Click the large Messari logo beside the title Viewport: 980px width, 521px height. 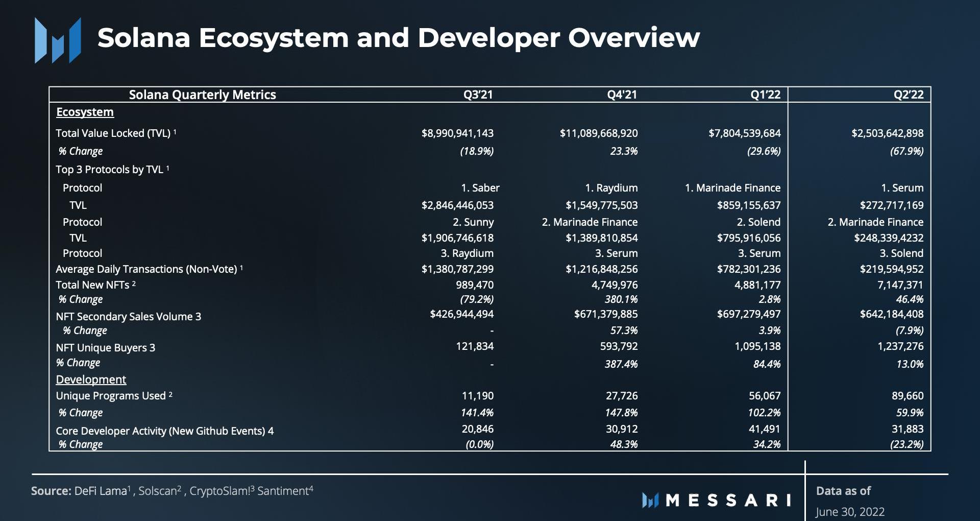click(58, 40)
